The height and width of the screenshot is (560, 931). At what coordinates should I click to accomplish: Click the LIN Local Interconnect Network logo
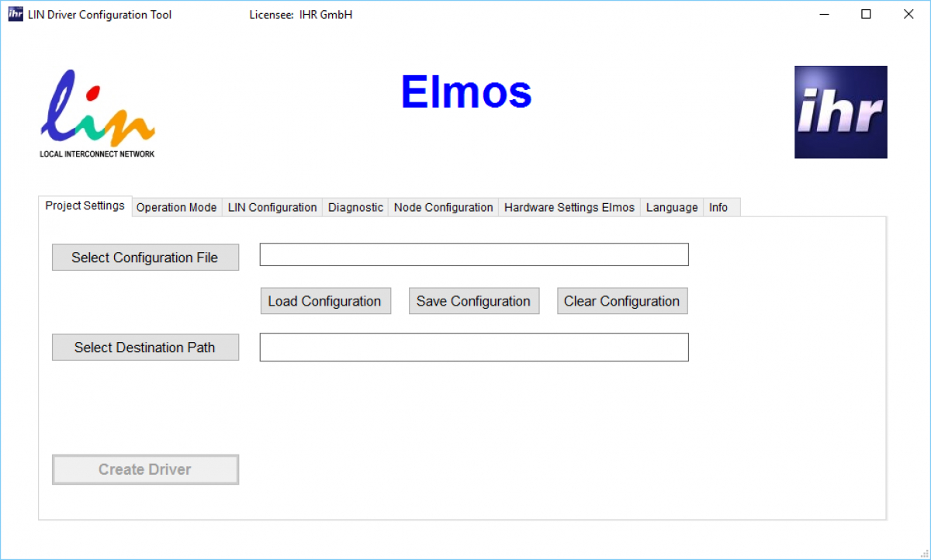[96, 112]
